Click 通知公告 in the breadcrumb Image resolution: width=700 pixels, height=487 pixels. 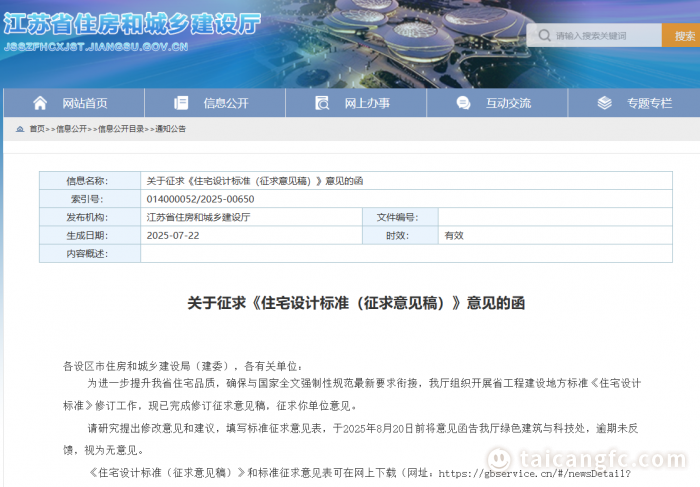170,129
